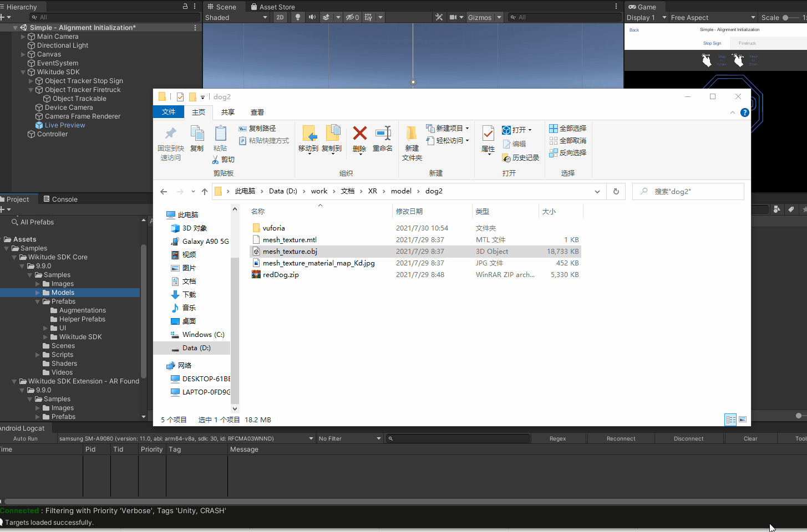
Task: Click the Logcat Disconnect button
Action: click(x=689, y=438)
